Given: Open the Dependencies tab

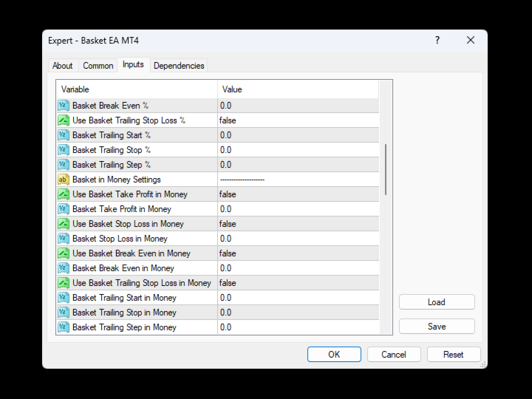Looking at the screenshot, I should (179, 66).
